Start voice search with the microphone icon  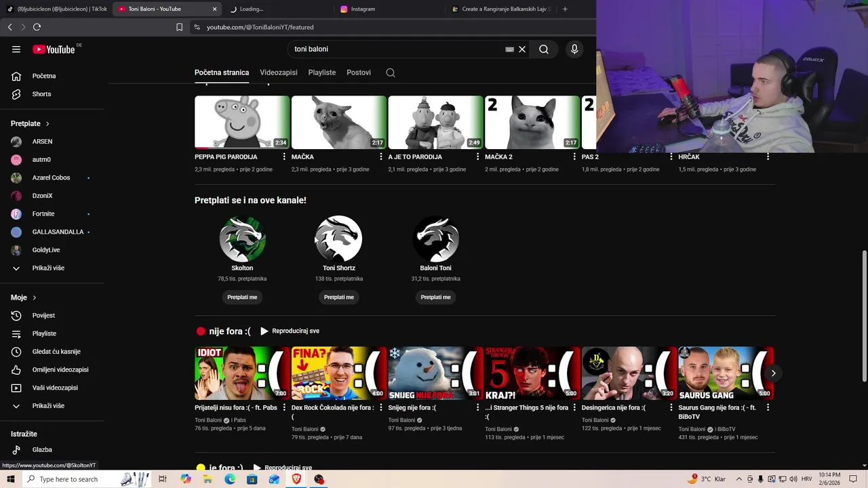[574, 49]
